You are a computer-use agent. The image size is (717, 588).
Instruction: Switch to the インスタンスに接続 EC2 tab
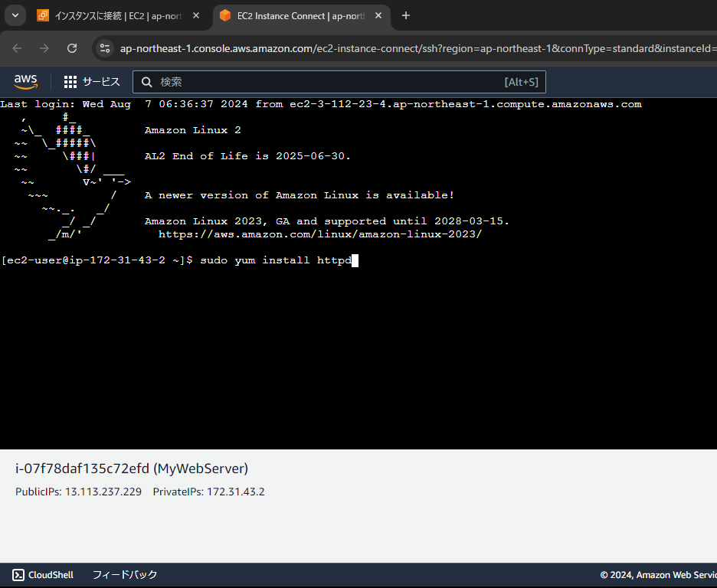[x=119, y=16]
